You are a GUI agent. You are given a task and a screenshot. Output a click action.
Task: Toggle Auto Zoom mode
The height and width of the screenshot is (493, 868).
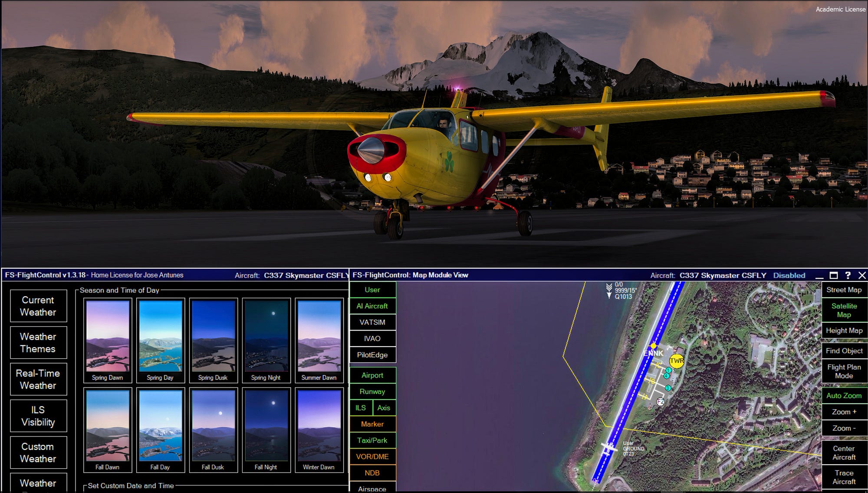pyautogui.click(x=844, y=396)
